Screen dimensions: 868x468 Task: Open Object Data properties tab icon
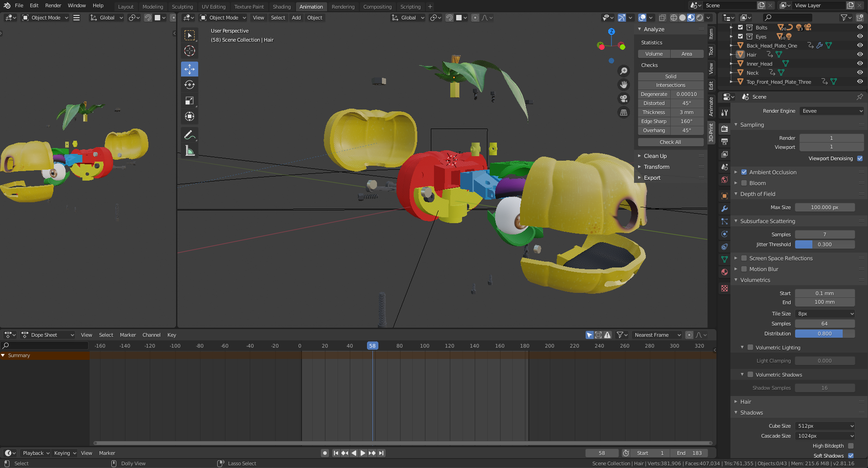[725, 259]
